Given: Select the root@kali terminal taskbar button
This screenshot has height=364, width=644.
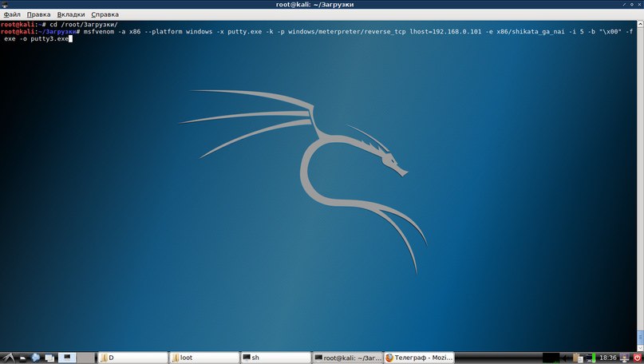Looking at the screenshot, I should pos(347,358).
